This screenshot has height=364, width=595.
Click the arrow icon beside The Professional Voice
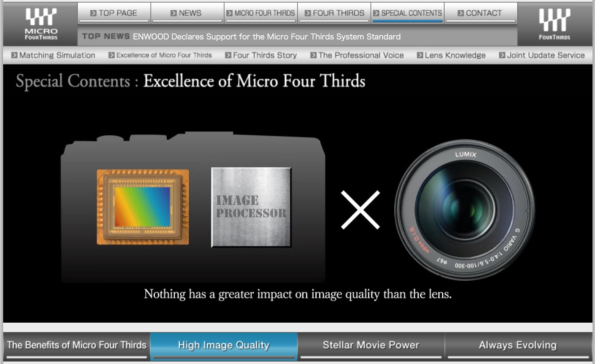pos(313,55)
